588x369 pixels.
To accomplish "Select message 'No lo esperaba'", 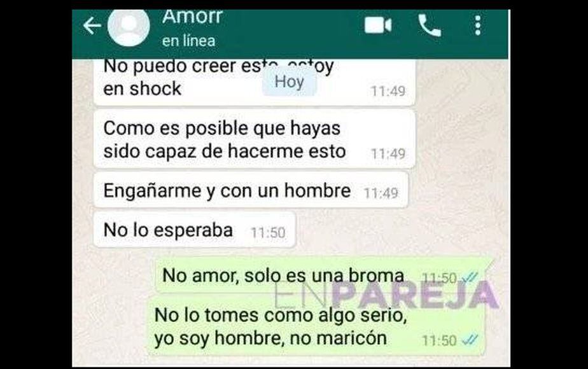I will pos(195,230).
